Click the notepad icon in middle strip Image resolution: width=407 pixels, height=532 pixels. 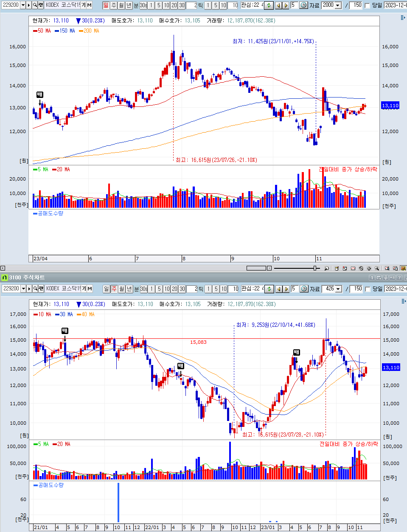point(337,268)
